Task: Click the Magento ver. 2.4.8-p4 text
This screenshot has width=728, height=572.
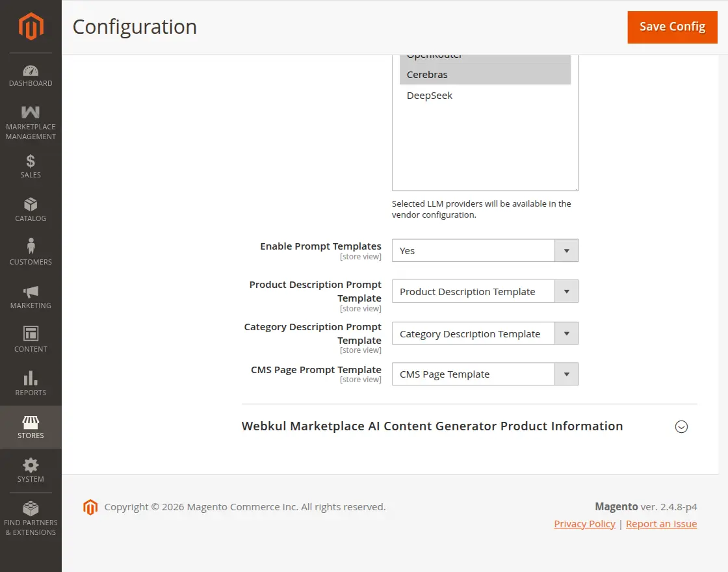Action: pyautogui.click(x=646, y=506)
